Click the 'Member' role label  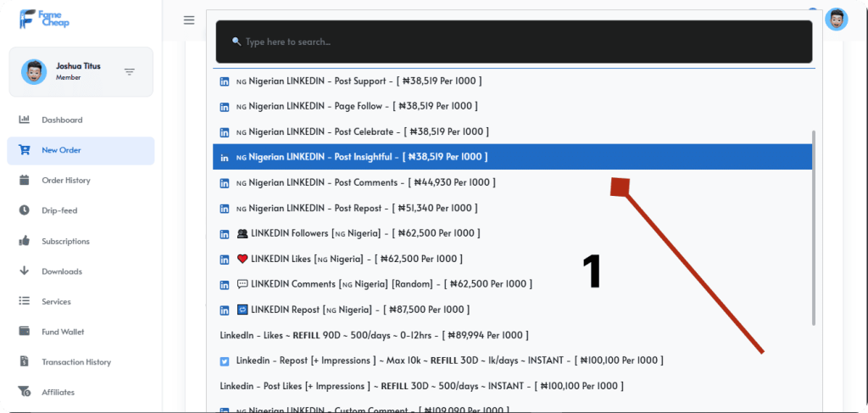tap(68, 77)
